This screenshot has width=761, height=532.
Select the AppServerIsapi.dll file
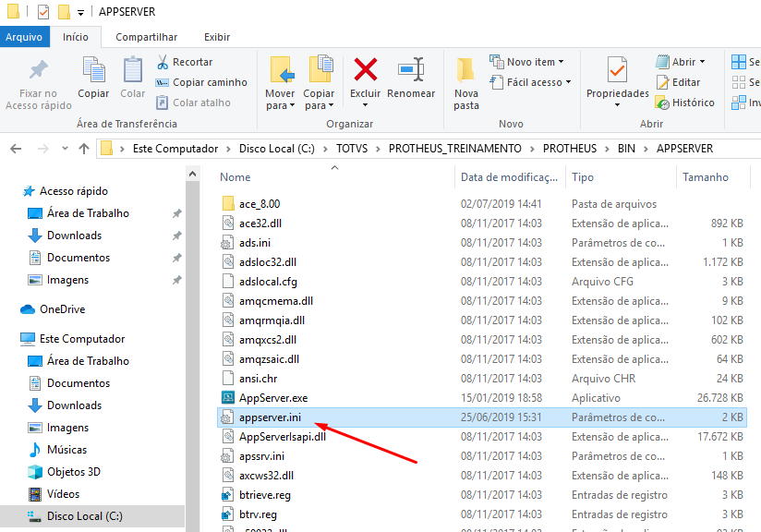(x=283, y=437)
